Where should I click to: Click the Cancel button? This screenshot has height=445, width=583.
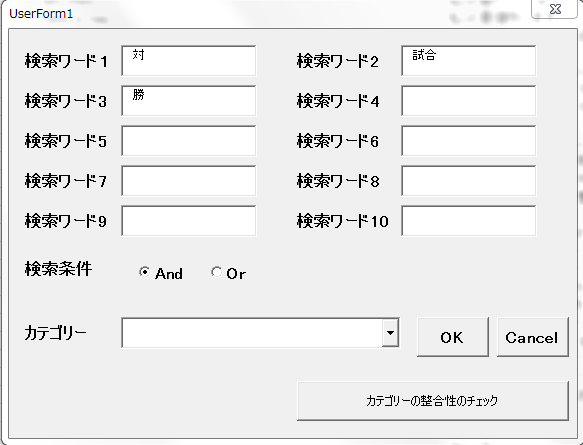pyautogui.click(x=532, y=337)
